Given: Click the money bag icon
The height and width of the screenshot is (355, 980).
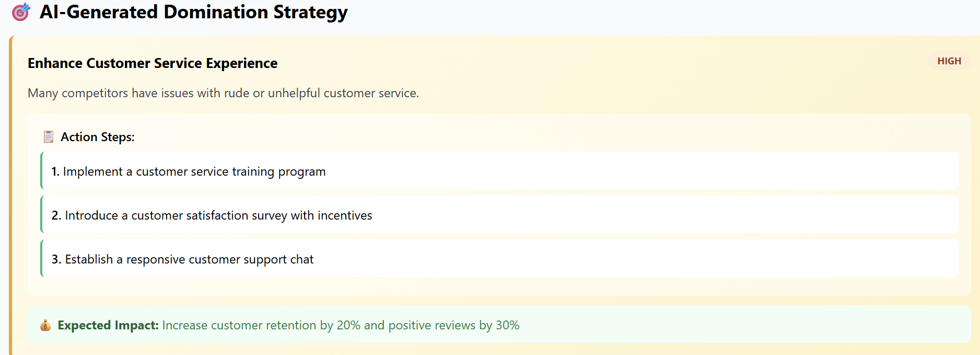Looking at the screenshot, I should point(45,325).
